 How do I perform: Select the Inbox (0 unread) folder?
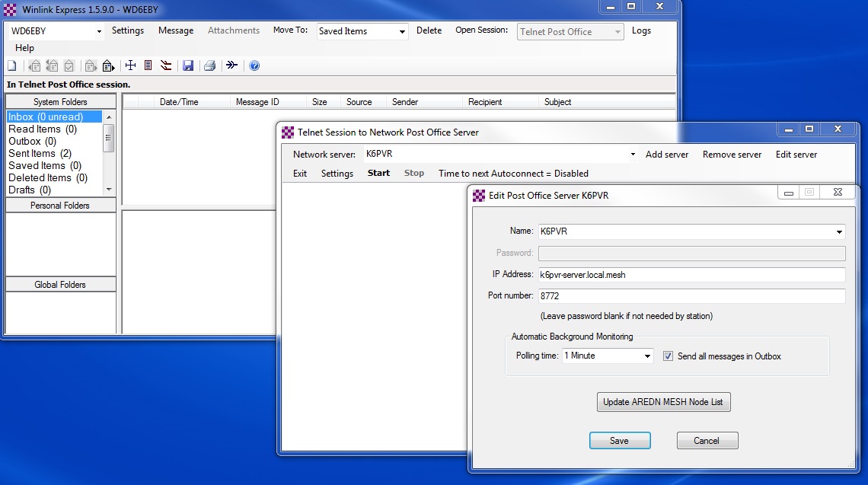tap(54, 116)
